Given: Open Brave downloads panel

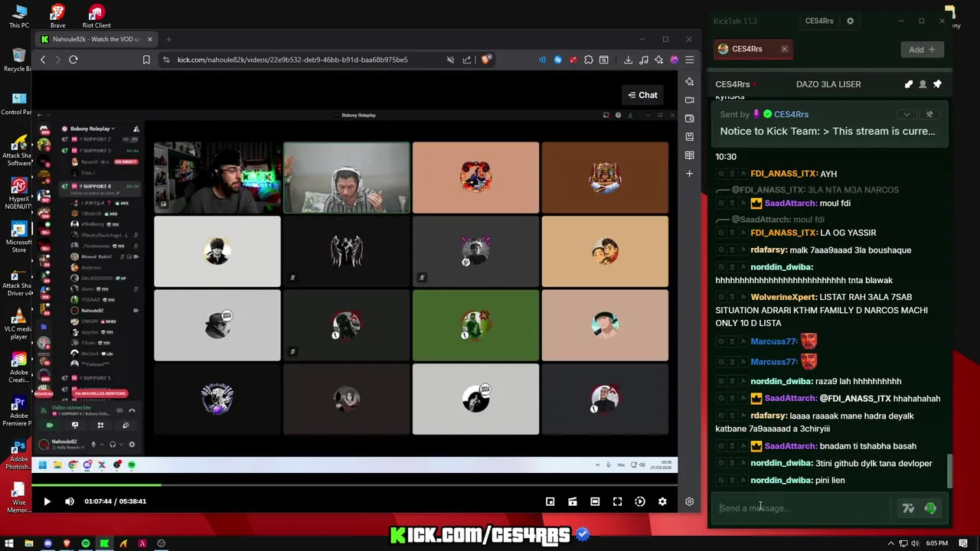Looking at the screenshot, I should click(628, 60).
